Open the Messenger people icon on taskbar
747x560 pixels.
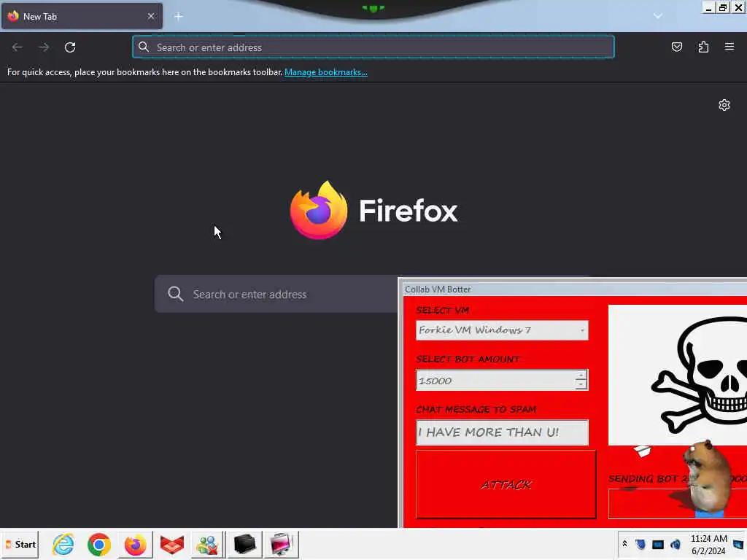pos(207,544)
